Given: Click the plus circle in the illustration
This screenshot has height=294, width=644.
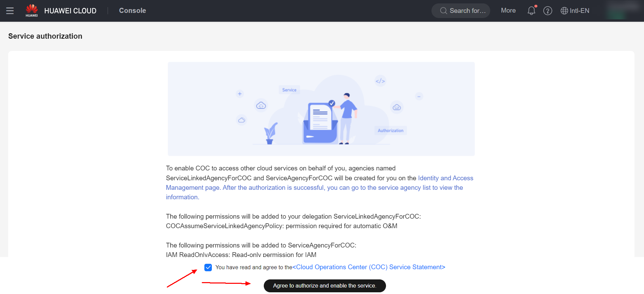Looking at the screenshot, I should pos(240,94).
